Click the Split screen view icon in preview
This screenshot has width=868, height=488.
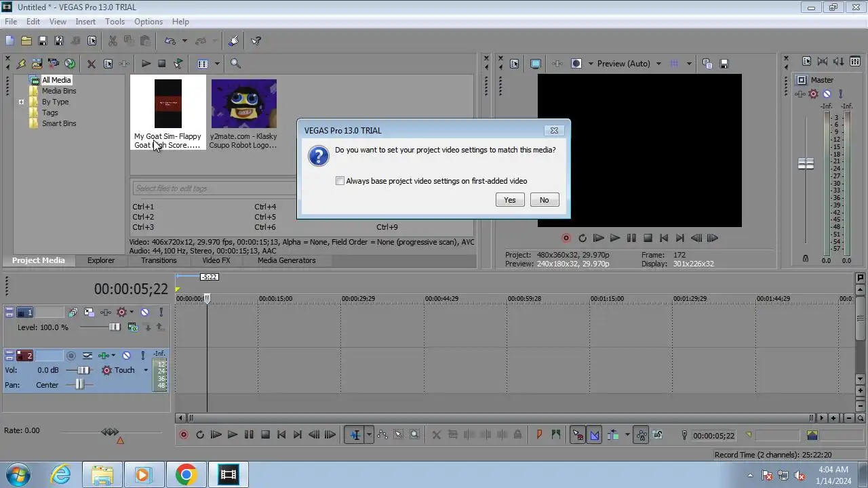[576, 64]
